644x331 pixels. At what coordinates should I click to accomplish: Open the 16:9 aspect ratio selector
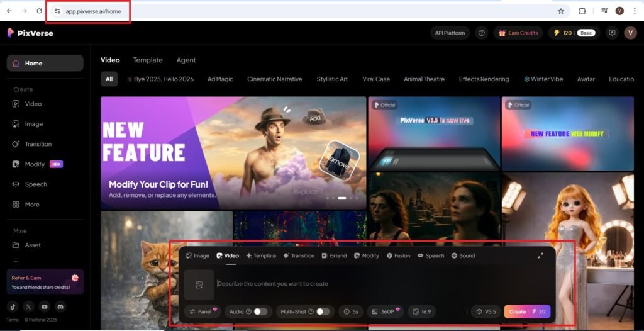[422, 311]
